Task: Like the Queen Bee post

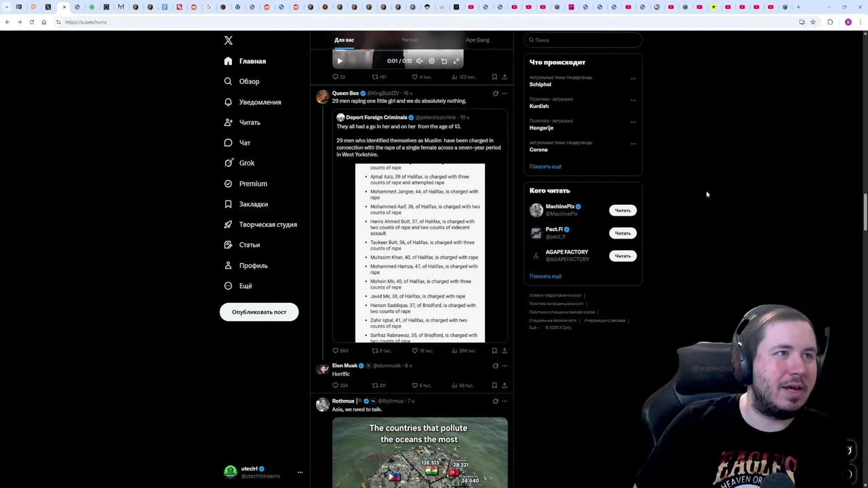Action: 423,350
